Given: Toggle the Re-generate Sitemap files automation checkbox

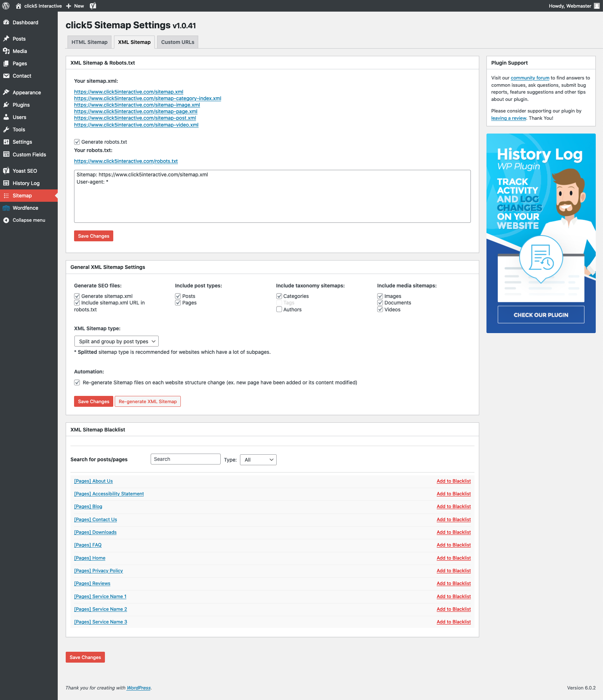Looking at the screenshot, I should pyautogui.click(x=77, y=382).
